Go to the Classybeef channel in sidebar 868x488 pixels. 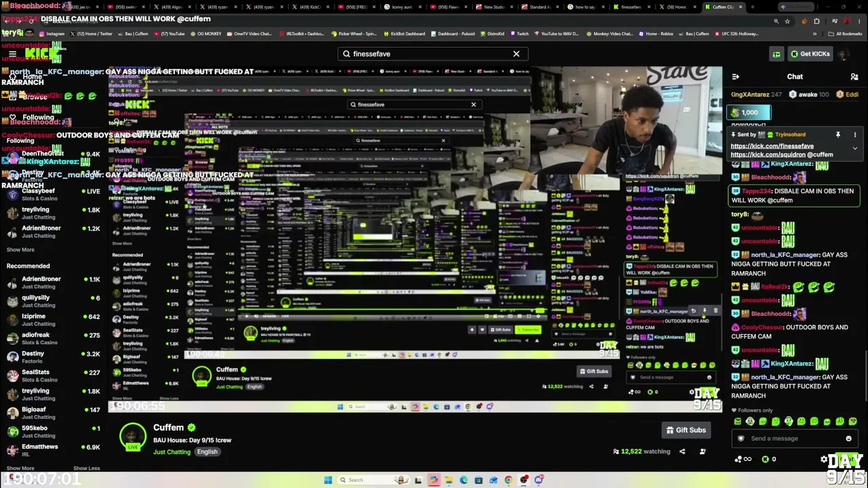tap(53, 195)
